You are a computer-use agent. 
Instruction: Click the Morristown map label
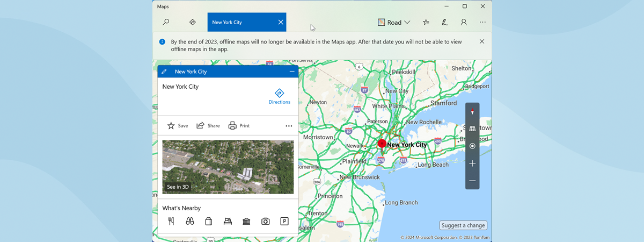[318, 137]
